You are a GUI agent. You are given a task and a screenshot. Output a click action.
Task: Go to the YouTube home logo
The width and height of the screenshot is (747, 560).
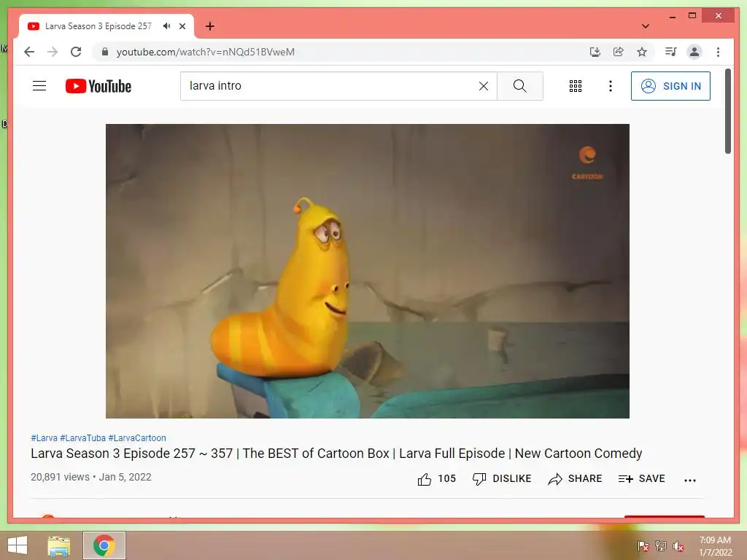[98, 86]
